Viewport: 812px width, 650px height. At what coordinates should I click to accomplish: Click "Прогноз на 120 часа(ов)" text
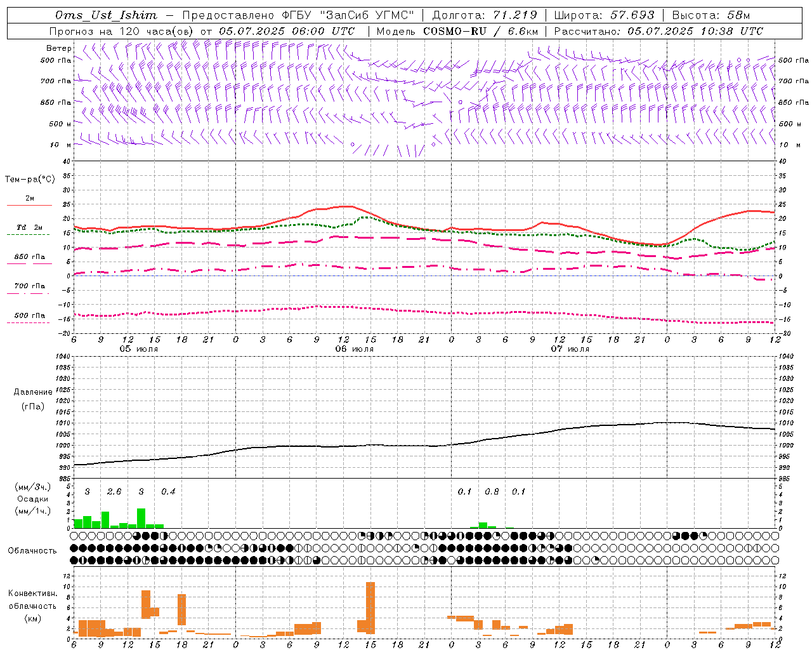point(122,31)
